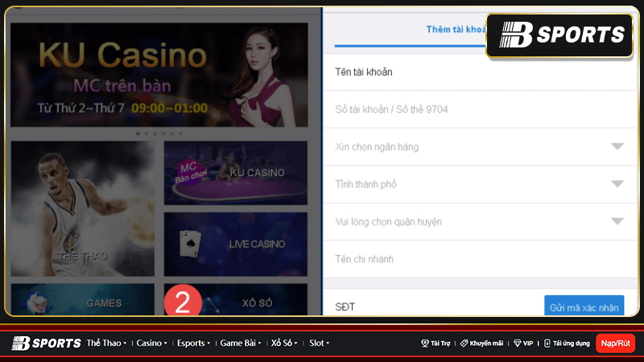Click the B Sports logo in bottom navigation
Image resolution: width=644 pixels, height=362 pixels.
[x=46, y=343]
